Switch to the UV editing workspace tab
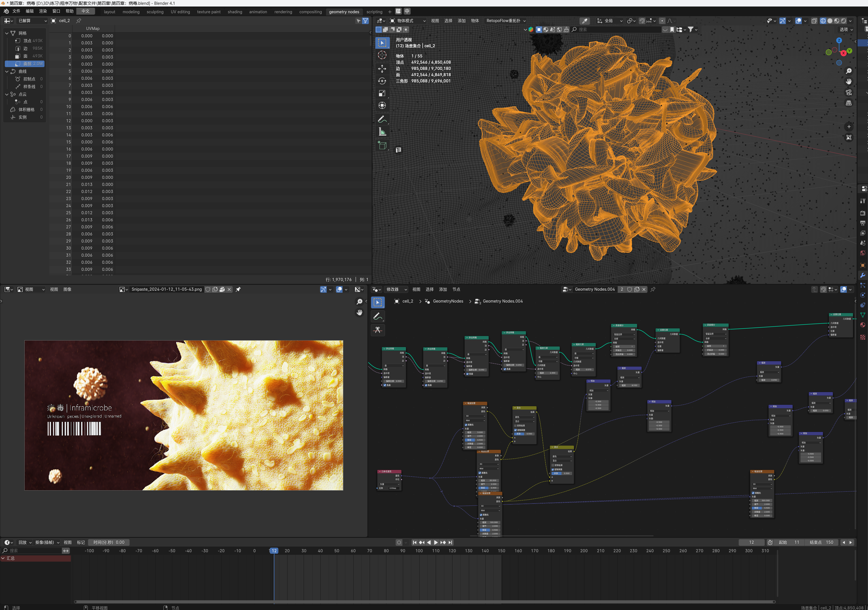The width and height of the screenshot is (868, 610). (x=180, y=12)
